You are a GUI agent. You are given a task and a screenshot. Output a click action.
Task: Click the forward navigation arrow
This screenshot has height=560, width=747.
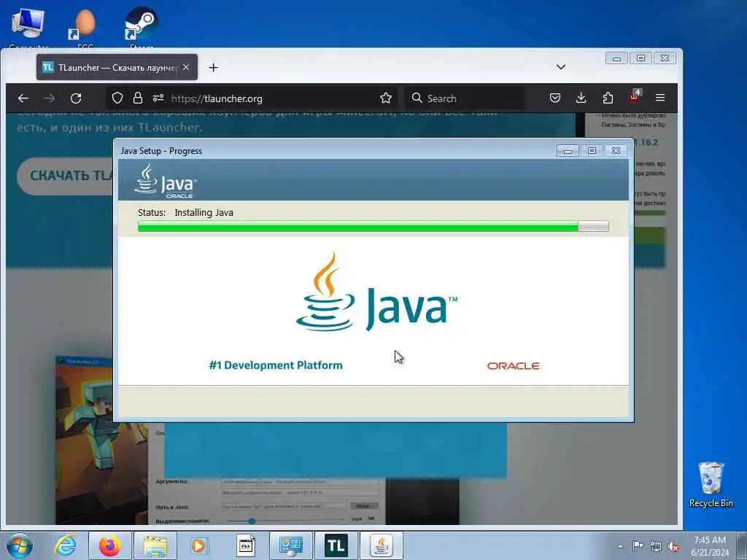coord(49,98)
